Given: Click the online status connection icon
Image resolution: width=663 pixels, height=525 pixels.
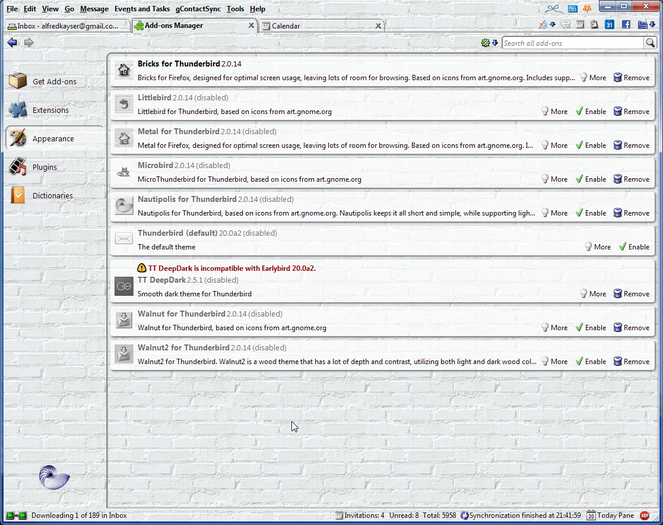Looking at the screenshot, I should [16, 515].
